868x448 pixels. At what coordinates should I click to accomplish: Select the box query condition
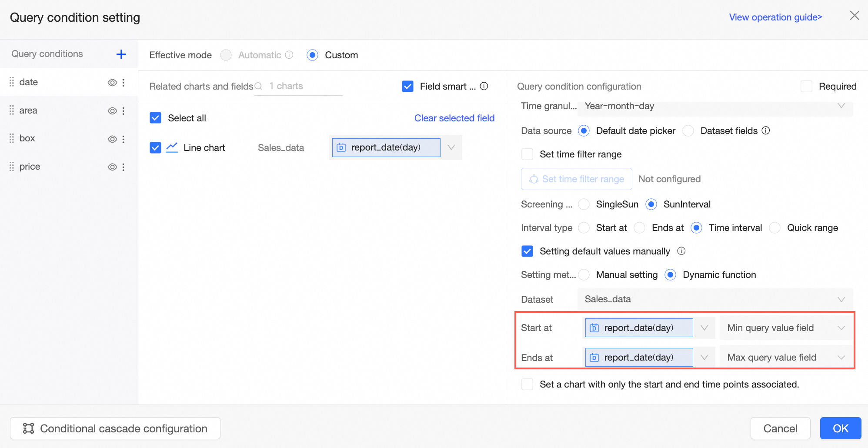pos(69,138)
